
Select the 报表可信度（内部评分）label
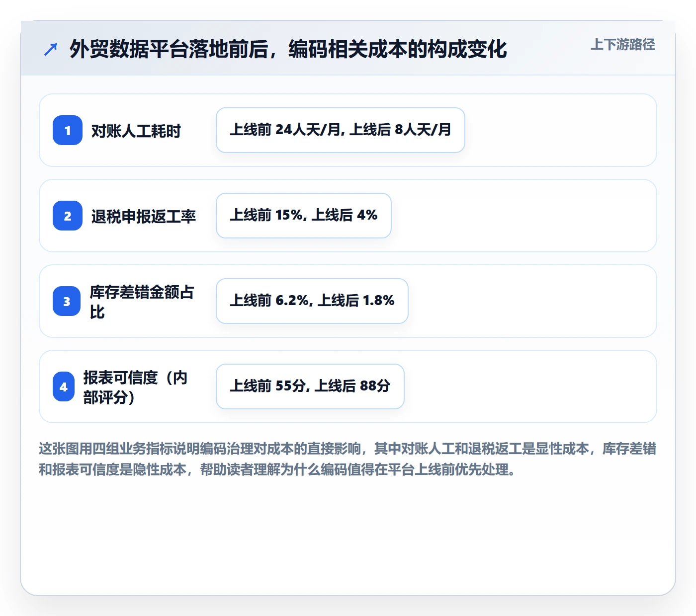point(135,387)
